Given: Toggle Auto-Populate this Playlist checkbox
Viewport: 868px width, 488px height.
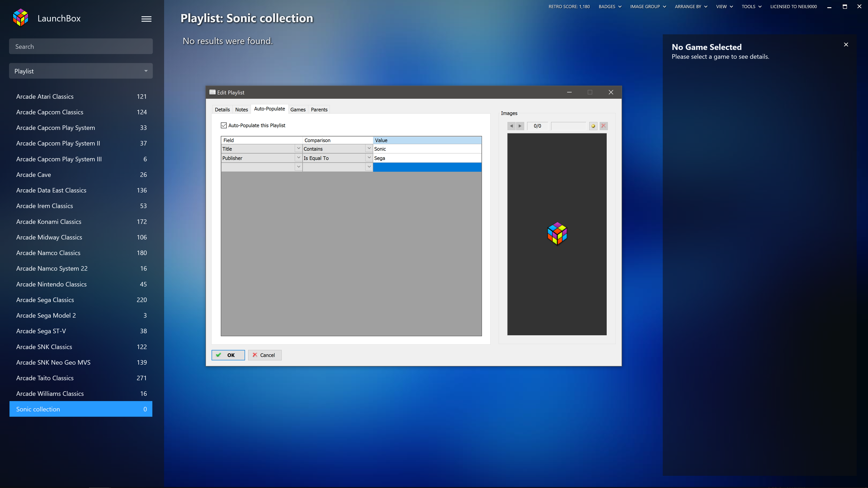Looking at the screenshot, I should point(224,125).
